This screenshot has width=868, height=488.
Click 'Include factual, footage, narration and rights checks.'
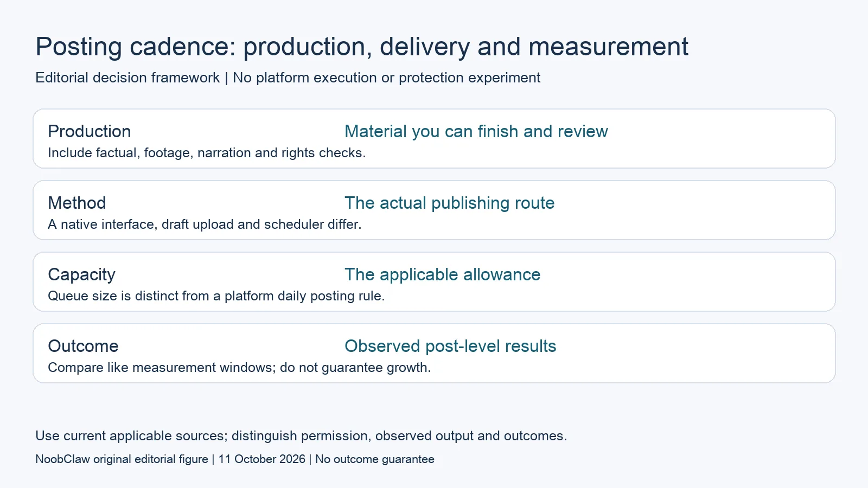(x=207, y=153)
